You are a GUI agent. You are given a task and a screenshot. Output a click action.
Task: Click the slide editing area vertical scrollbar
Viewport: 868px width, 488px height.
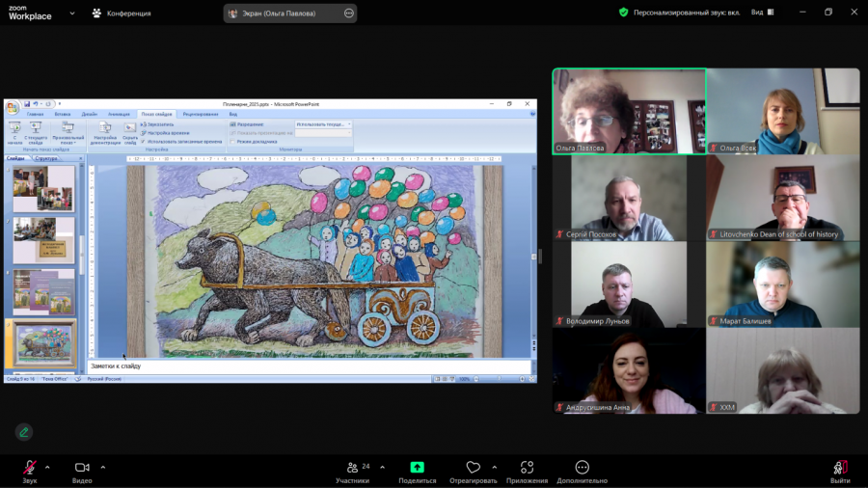point(533,255)
